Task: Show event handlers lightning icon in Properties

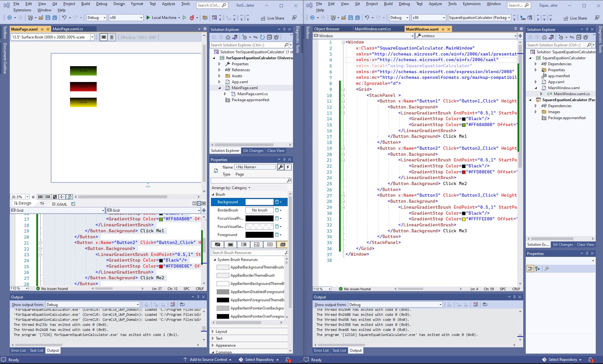Action: tap(288, 167)
